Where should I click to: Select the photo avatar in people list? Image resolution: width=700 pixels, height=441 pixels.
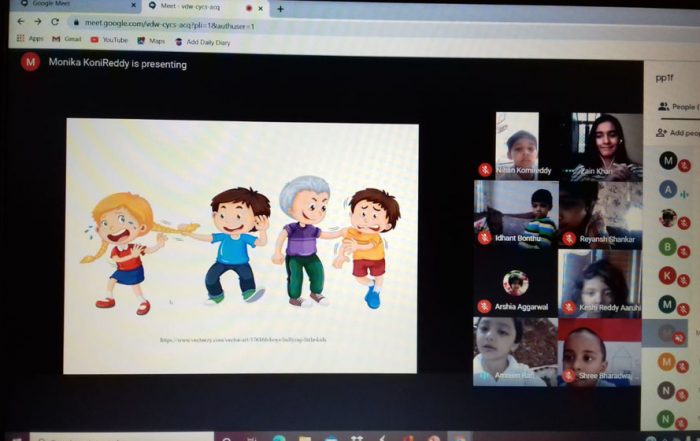pos(668,218)
